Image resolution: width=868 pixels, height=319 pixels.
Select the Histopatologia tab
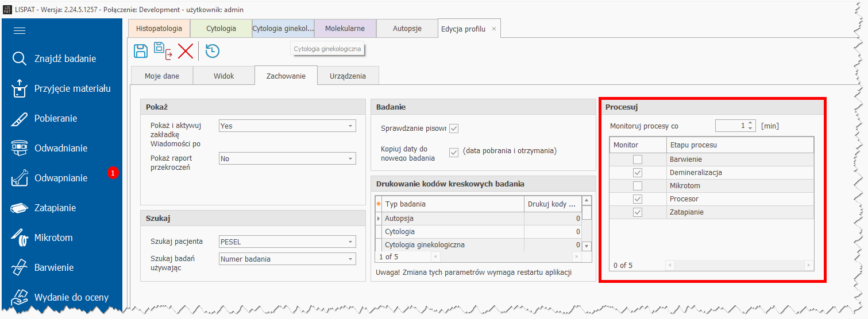pyautogui.click(x=159, y=29)
